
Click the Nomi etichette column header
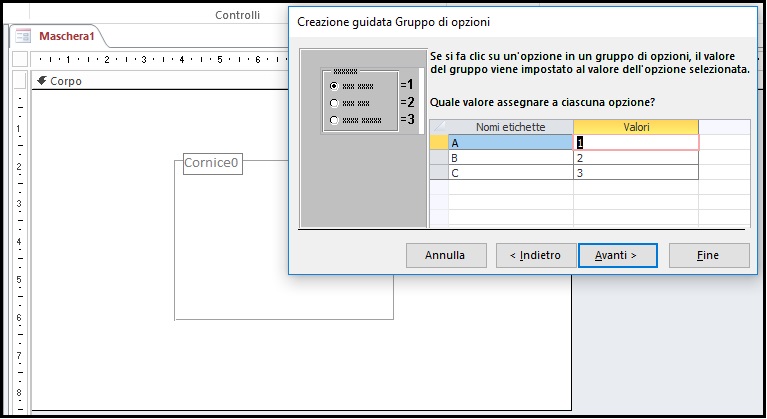point(511,127)
